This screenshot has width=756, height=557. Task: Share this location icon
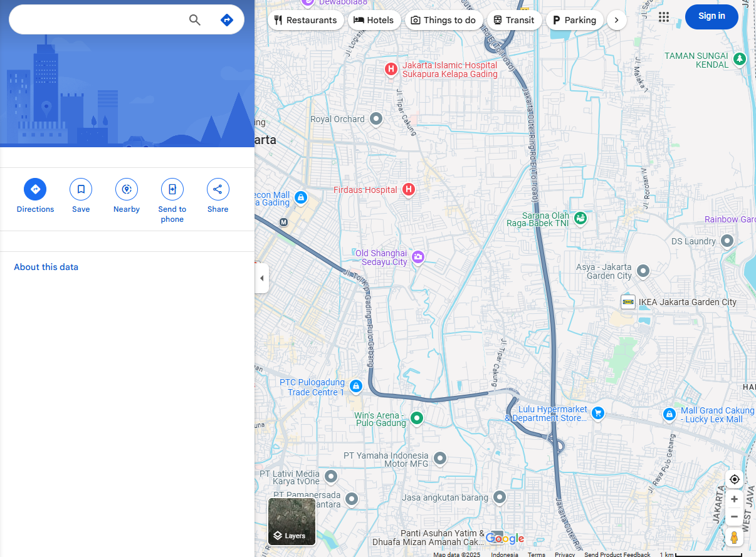tap(218, 189)
